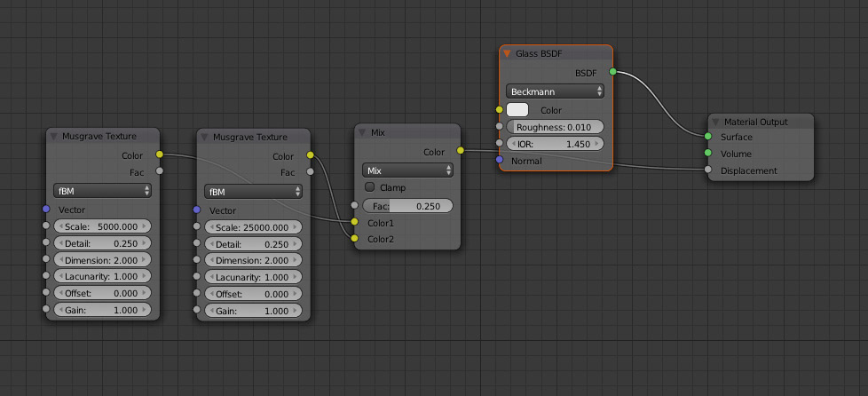868x396 pixels.
Task: Click Gain 1.000 field in Scale 5000 Musgrave
Action: (x=102, y=310)
